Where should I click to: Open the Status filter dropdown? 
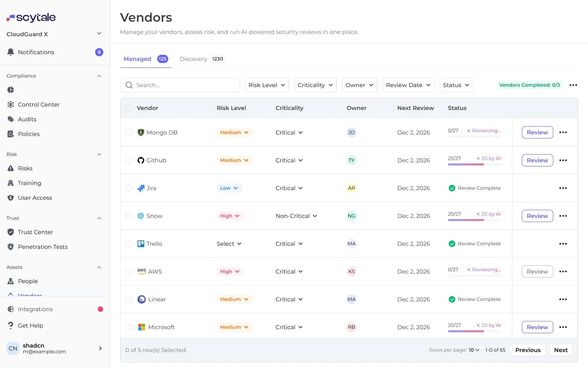(457, 85)
